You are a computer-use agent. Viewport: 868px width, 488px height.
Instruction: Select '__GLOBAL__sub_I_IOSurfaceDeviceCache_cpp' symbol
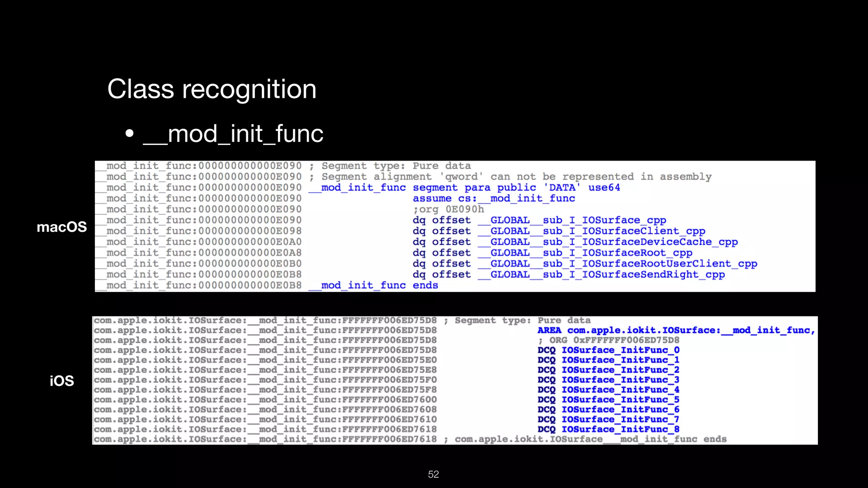click(608, 242)
